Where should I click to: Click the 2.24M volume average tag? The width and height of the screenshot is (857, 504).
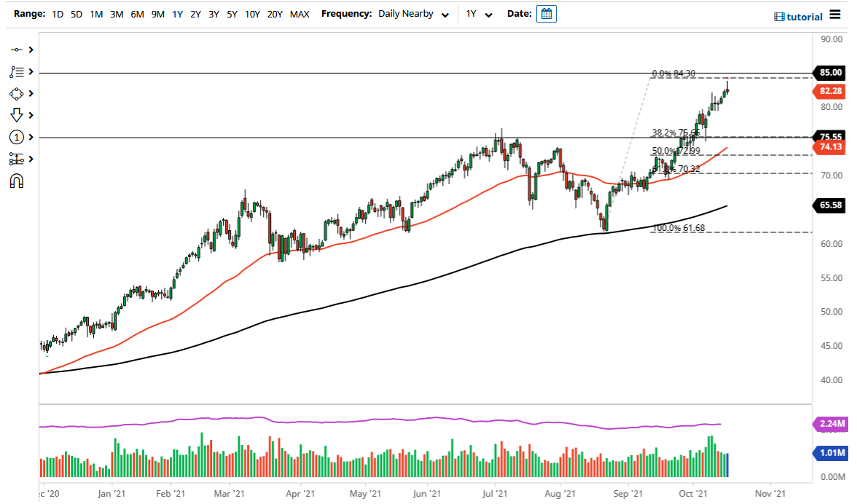pyautogui.click(x=830, y=424)
